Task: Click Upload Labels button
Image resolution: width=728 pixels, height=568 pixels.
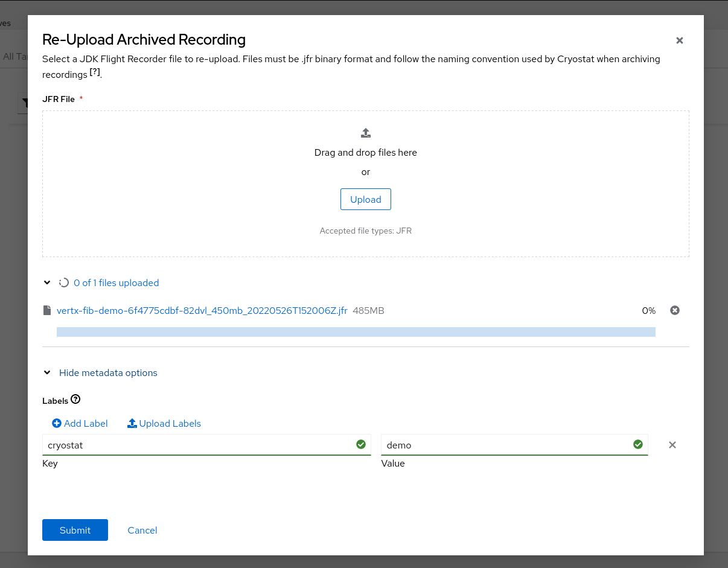Action: [x=164, y=424]
